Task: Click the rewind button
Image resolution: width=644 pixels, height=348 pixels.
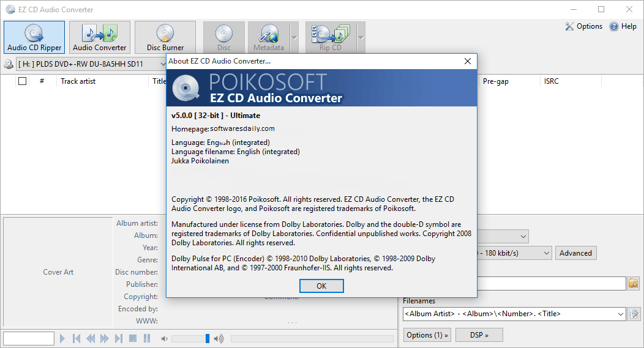Action: tap(91, 339)
